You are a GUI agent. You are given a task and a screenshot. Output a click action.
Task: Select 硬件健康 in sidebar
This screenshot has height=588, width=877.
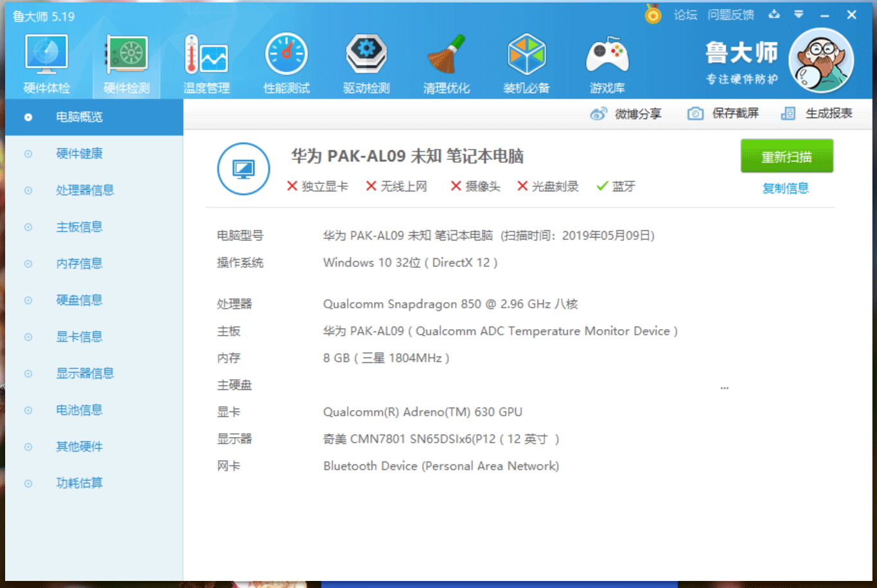coord(94,154)
